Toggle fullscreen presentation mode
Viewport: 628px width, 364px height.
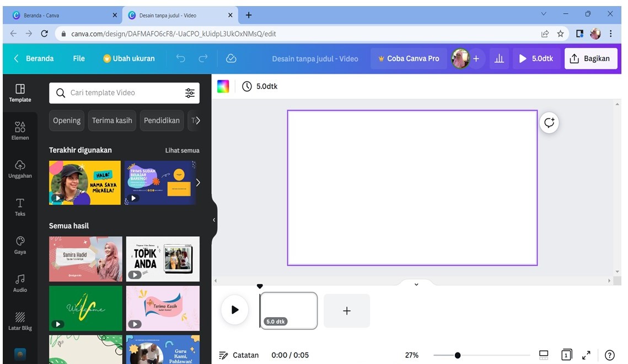(586, 355)
